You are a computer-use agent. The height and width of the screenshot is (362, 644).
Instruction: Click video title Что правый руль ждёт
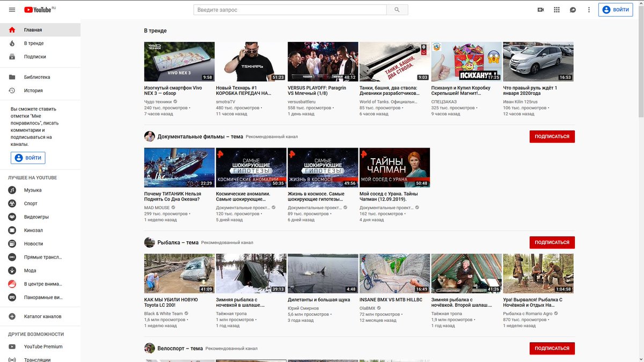tap(530, 90)
